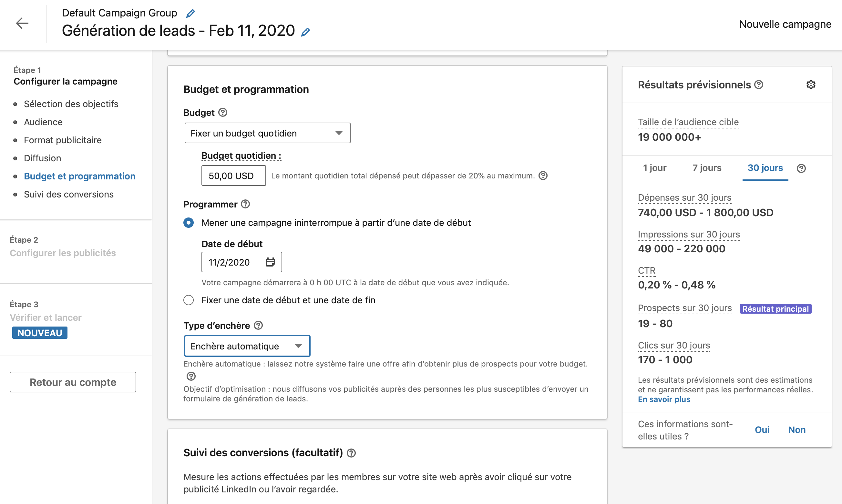Switch forecast to 7 jours tab

coord(707,168)
